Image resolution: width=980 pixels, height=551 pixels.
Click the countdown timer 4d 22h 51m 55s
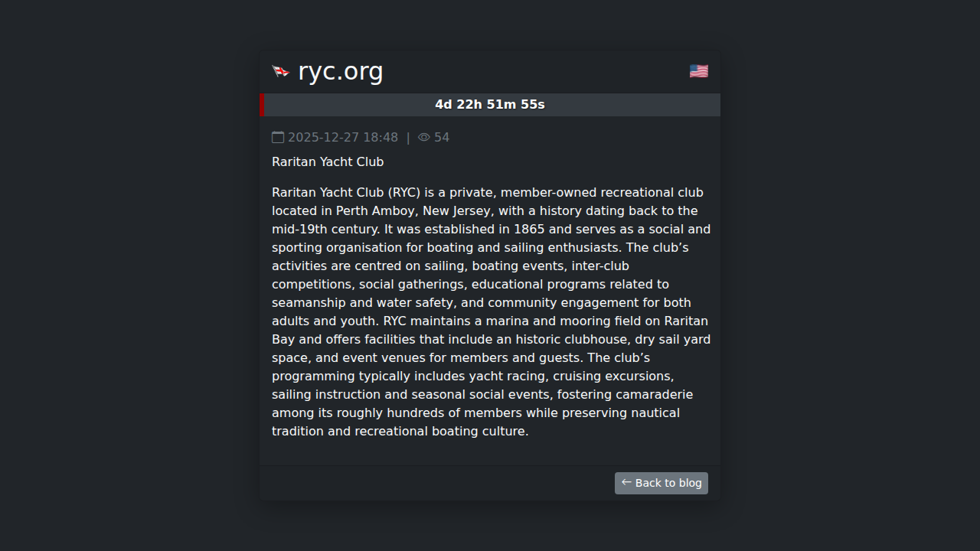(490, 105)
